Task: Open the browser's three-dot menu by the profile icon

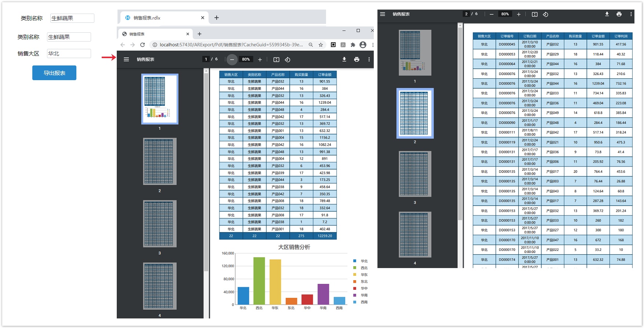Action: coord(373,45)
